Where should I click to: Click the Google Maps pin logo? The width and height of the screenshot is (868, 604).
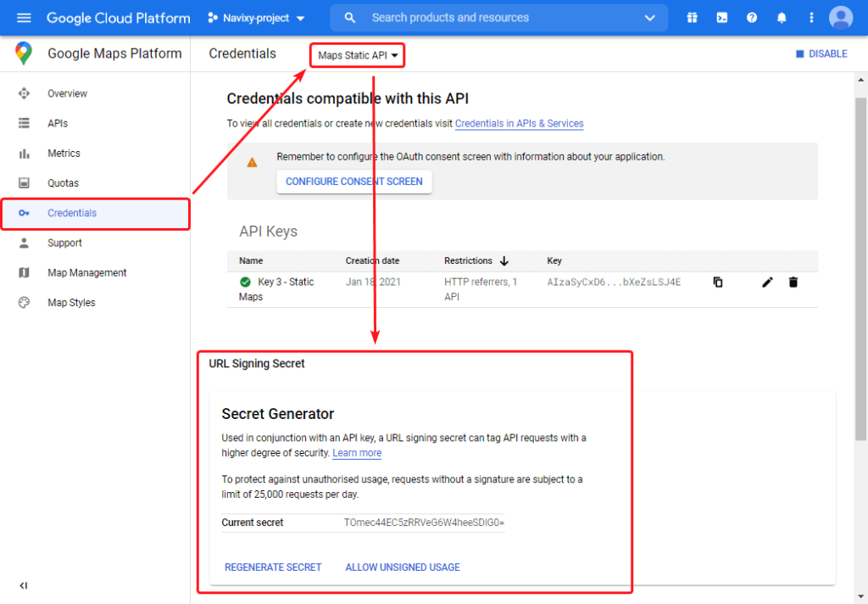pos(23,53)
